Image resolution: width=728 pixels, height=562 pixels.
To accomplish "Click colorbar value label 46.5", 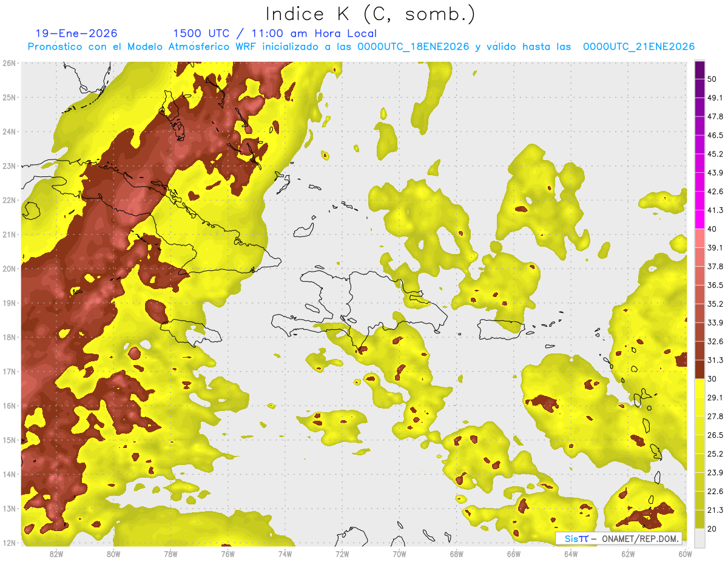I will tap(715, 135).
